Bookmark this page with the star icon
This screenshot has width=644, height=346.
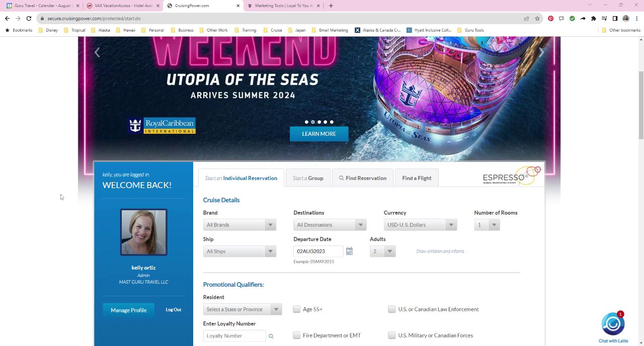pyautogui.click(x=537, y=19)
